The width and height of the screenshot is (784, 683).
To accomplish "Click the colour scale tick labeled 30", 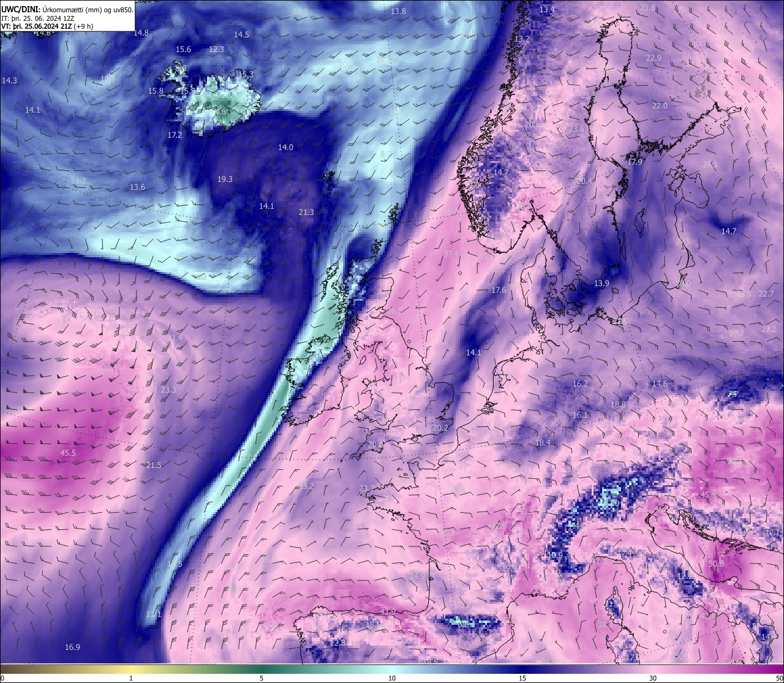I will pyautogui.click(x=653, y=678).
